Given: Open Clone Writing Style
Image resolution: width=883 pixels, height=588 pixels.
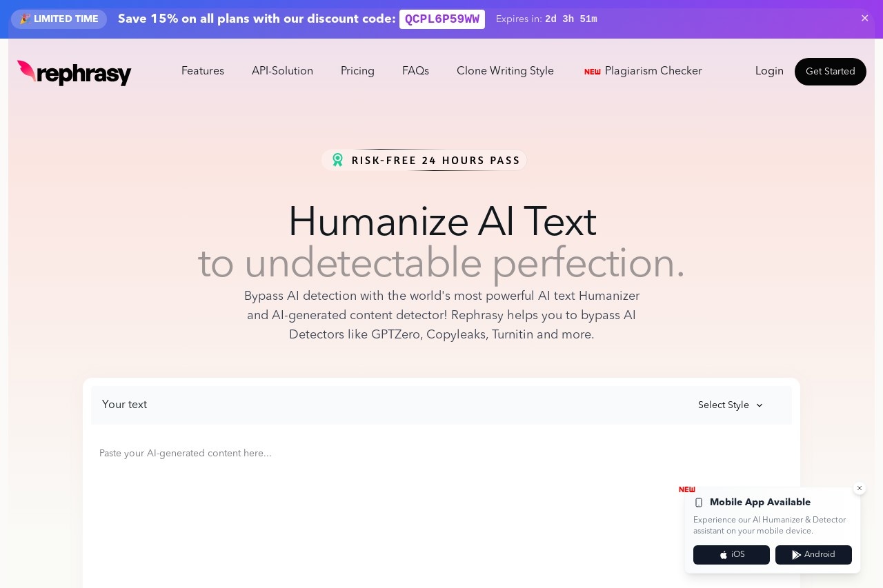Looking at the screenshot, I should (505, 71).
